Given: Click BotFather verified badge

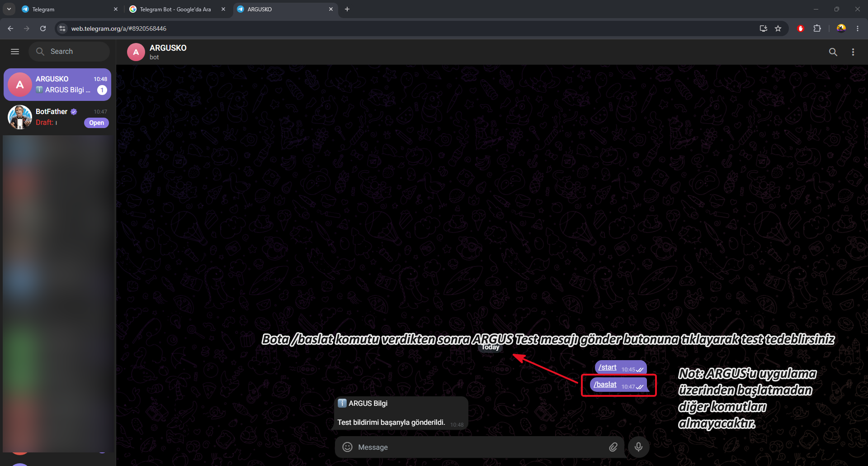Looking at the screenshot, I should tap(74, 112).
